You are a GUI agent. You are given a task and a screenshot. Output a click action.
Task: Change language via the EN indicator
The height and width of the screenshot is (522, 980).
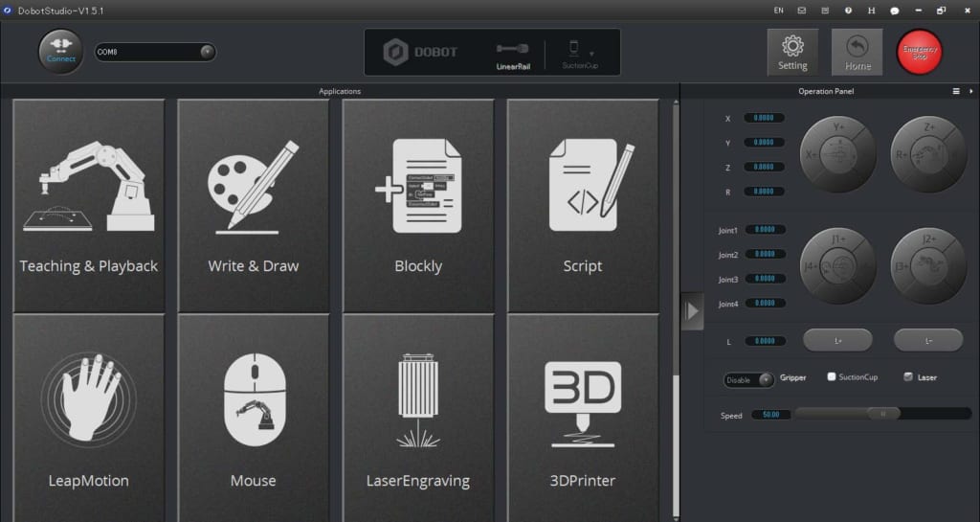click(778, 11)
